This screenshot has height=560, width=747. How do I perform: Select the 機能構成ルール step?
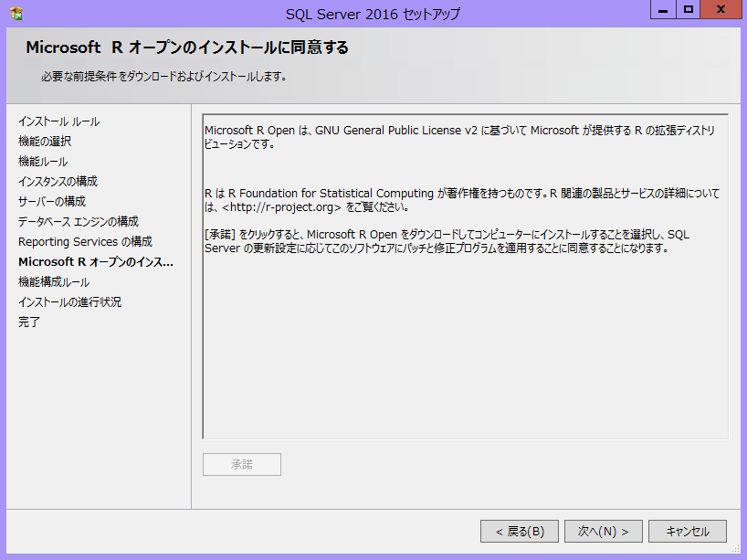click(54, 282)
